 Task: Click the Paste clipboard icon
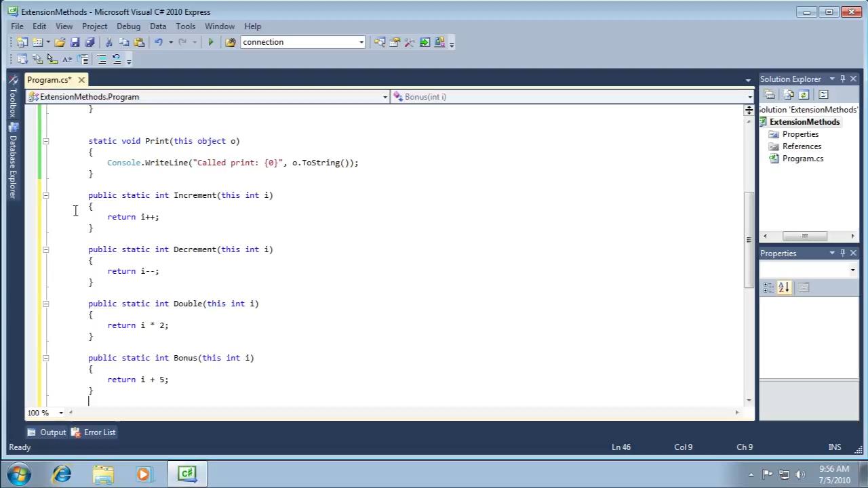(x=139, y=42)
